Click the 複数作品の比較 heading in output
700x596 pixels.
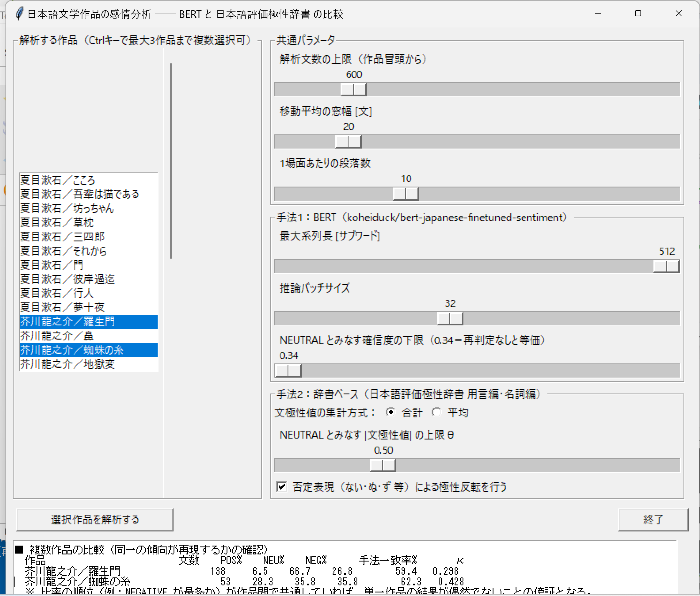tap(142, 550)
